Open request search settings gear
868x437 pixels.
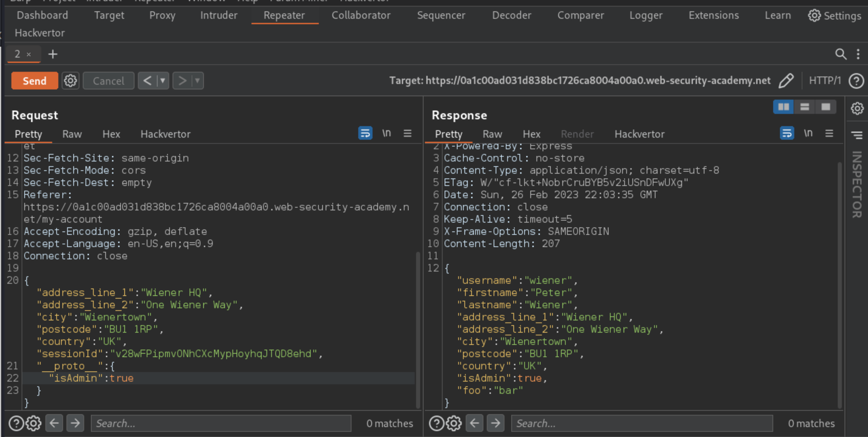tap(33, 423)
